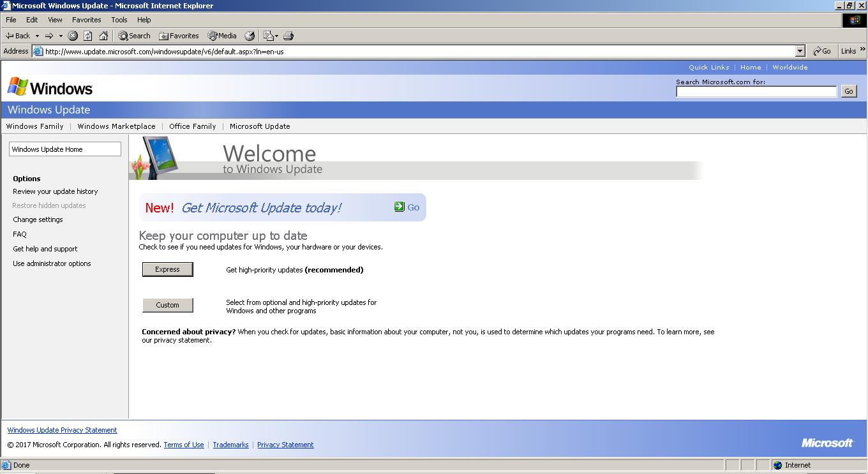Open Terms of Use footer link
This screenshot has width=868, height=474.
click(184, 445)
